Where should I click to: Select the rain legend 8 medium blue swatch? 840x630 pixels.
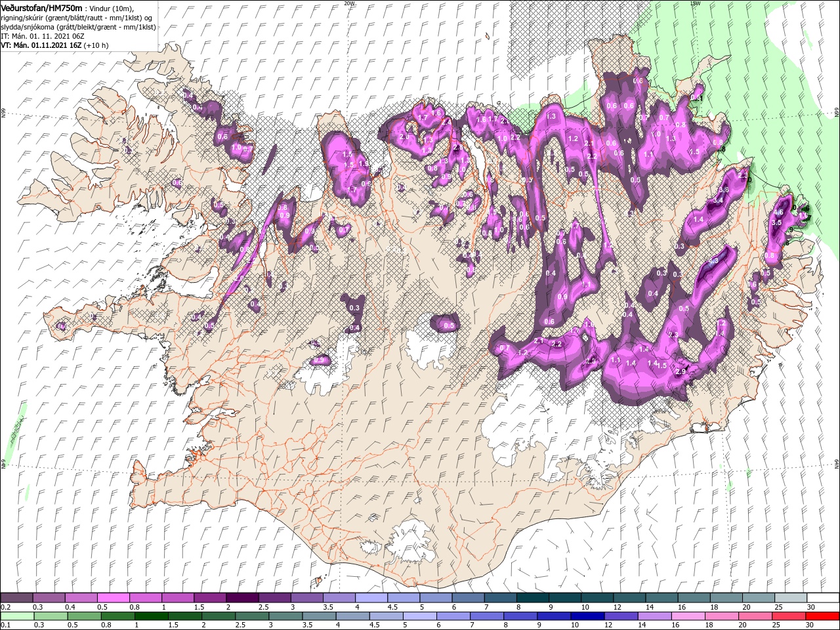click(x=521, y=616)
